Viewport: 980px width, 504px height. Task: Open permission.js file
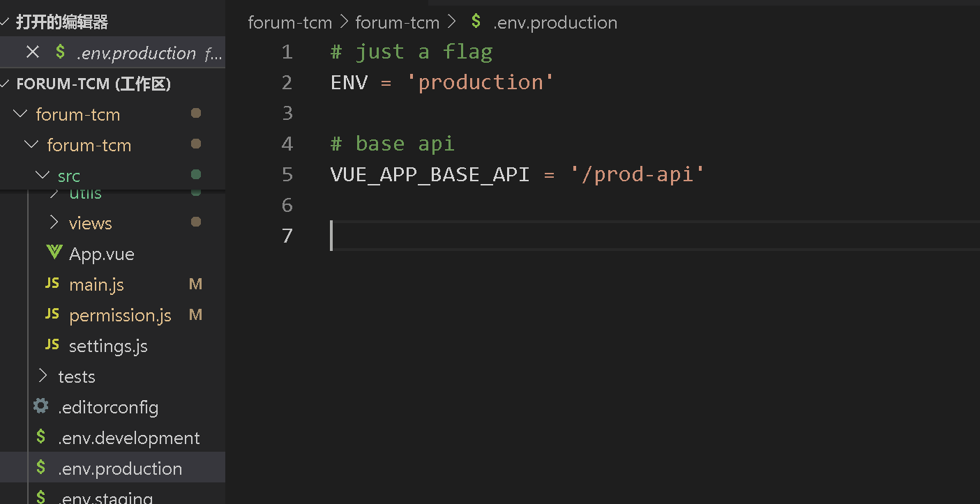[x=120, y=315]
